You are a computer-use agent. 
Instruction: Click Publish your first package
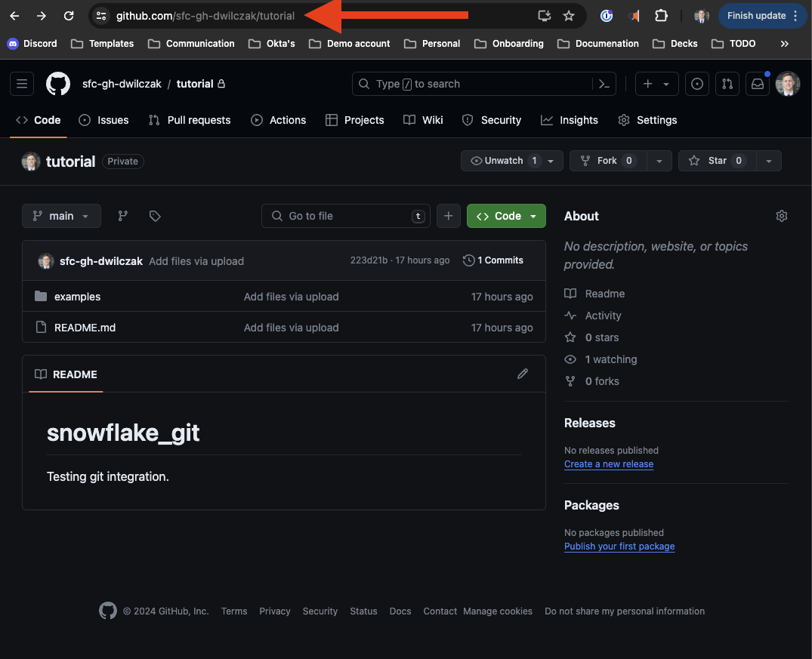click(619, 547)
